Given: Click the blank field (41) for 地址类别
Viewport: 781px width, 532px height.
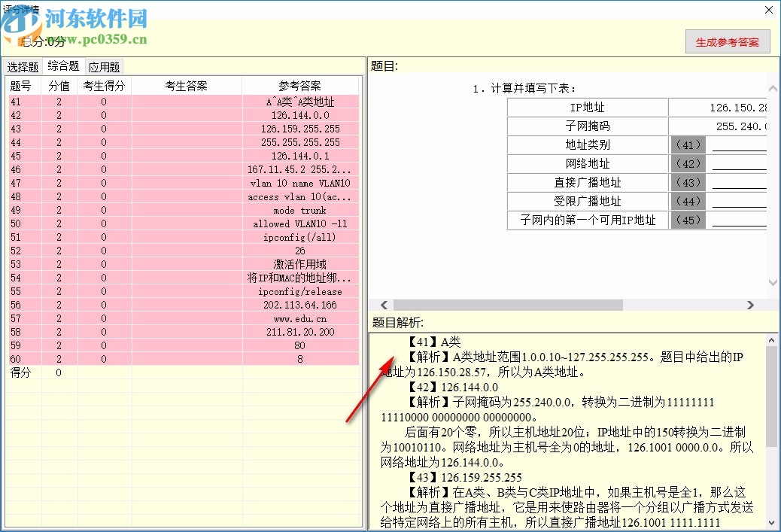Looking at the screenshot, I should tap(739, 145).
